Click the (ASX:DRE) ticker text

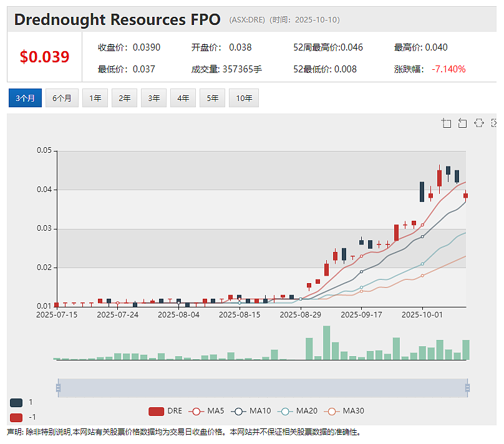click(x=247, y=20)
